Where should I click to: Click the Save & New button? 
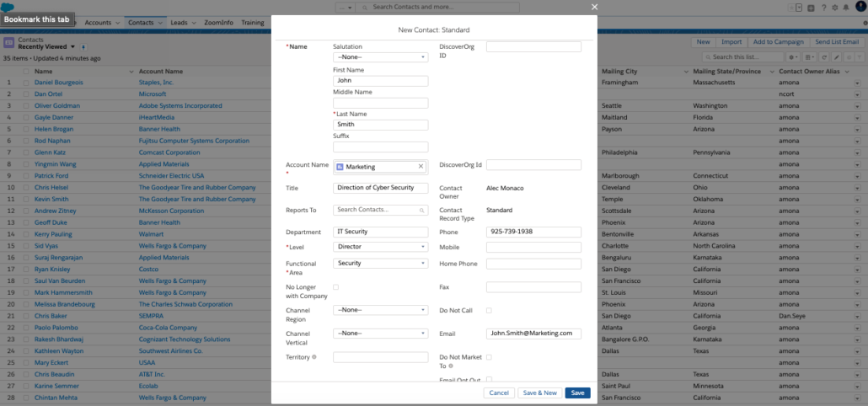coord(539,393)
